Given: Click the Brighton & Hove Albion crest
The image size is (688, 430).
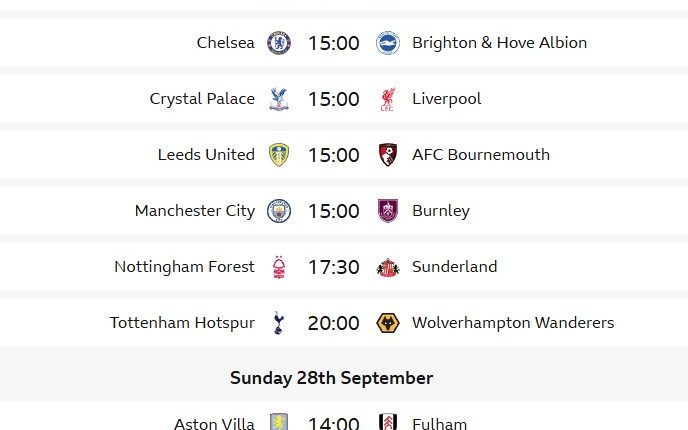Looking at the screenshot, I should pyautogui.click(x=387, y=43).
